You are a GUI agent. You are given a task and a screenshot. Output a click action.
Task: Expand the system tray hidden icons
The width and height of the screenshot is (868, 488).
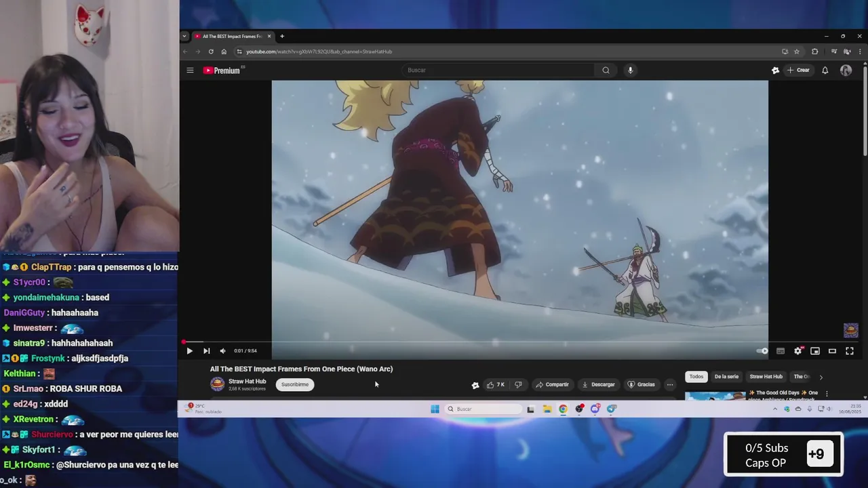(x=775, y=409)
